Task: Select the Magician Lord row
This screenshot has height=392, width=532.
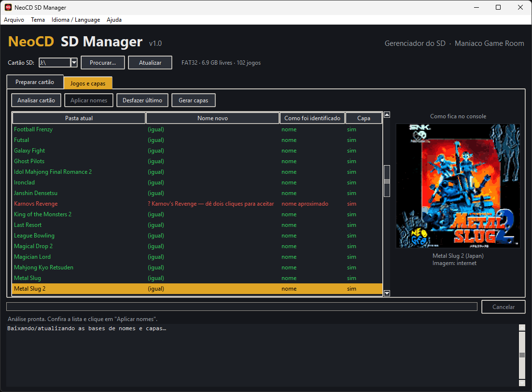Action: (197, 257)
